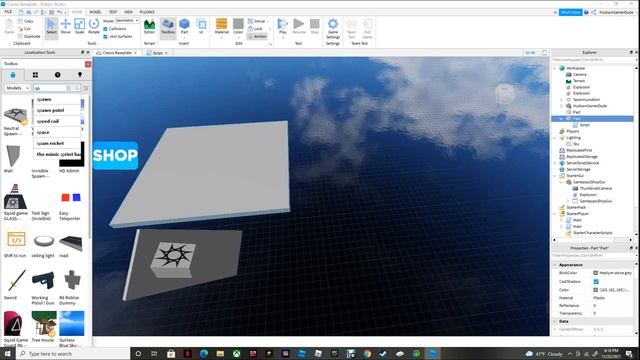Open Toolbox Inventory grid tab
This screenshot has width=640, height=360.
click(35, 75)
